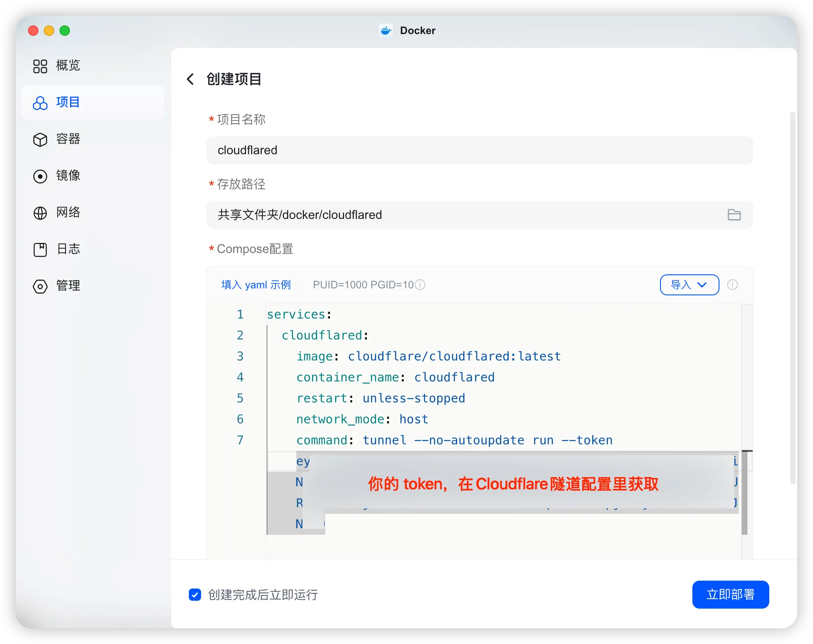The height and width of the screenshot is (644, 813).
Task: Switch to 镜像 menu item
Action: click(93, 176)
